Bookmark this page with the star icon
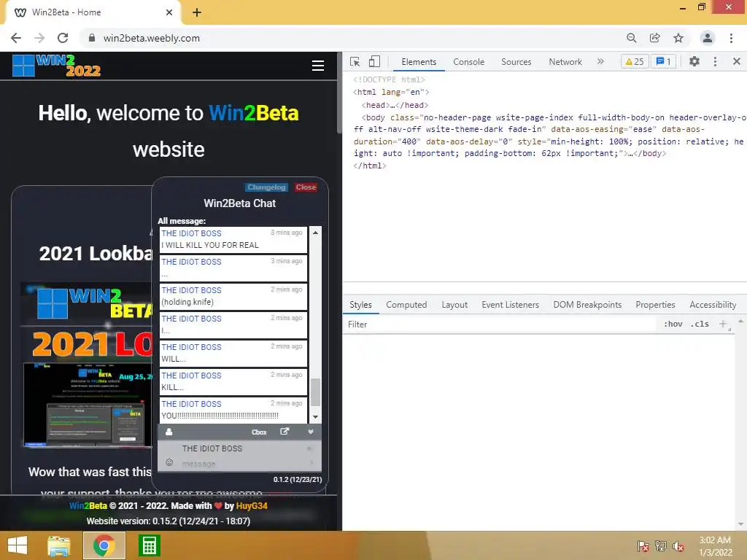 click(x=678, y=38)
